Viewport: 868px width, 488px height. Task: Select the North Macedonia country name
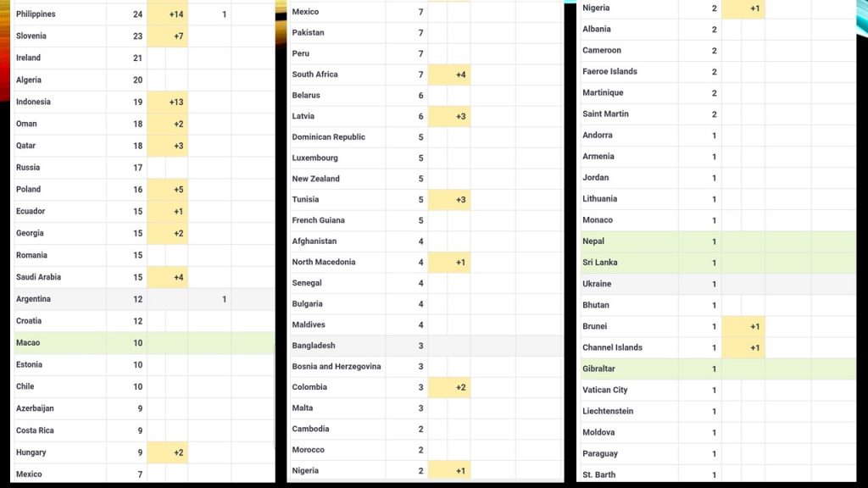pos(324,263)
